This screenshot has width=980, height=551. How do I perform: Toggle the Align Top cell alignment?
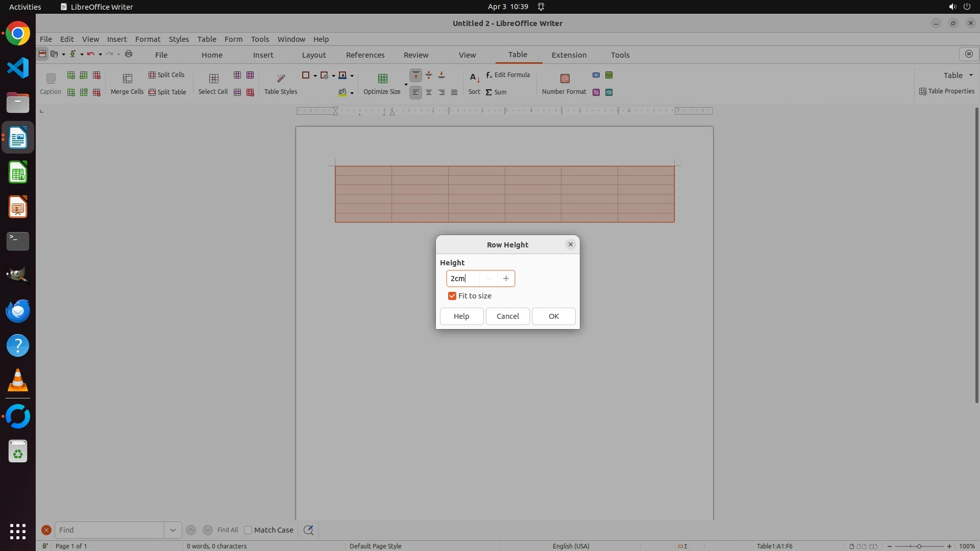(x=415, y=76)
